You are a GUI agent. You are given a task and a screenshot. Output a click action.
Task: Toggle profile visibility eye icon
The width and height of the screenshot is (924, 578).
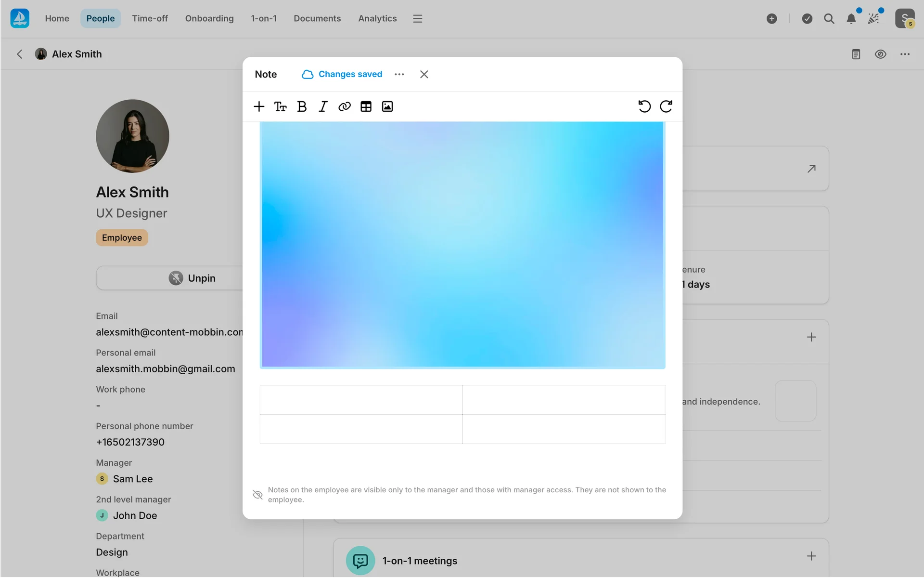[880, 54]
